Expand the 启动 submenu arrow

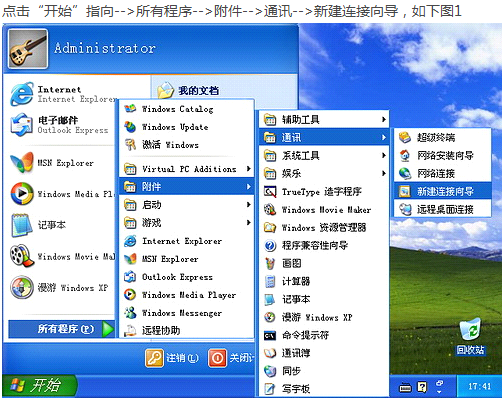point(249,205)
